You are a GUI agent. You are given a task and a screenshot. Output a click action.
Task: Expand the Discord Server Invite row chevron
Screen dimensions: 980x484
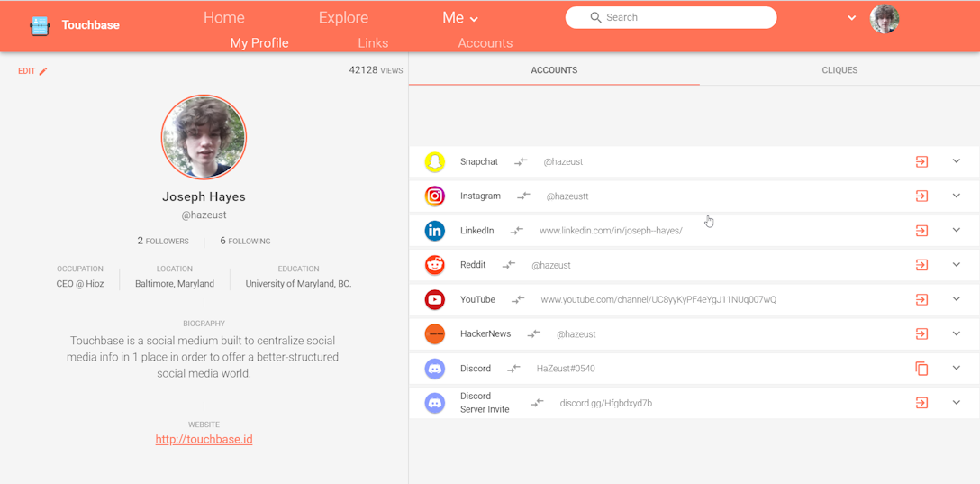click(957, 403)
